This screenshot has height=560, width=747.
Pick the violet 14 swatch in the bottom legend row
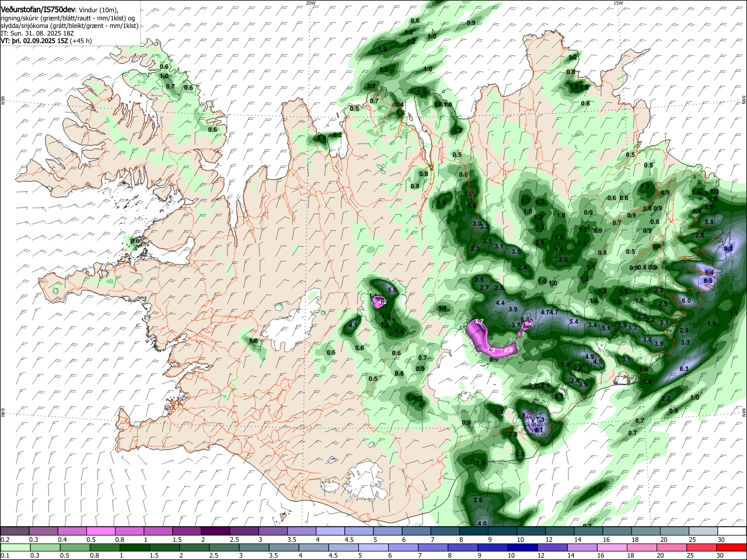[581, 547]
